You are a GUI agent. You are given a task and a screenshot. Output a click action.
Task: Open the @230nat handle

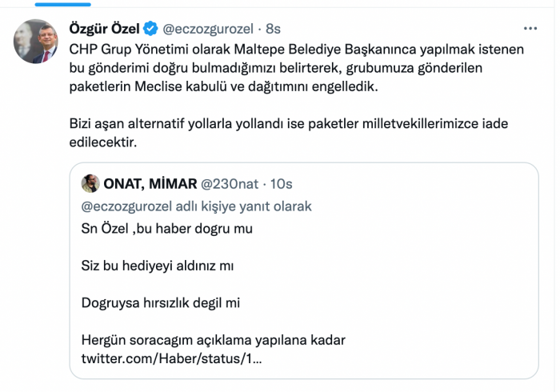click(240, 185)
